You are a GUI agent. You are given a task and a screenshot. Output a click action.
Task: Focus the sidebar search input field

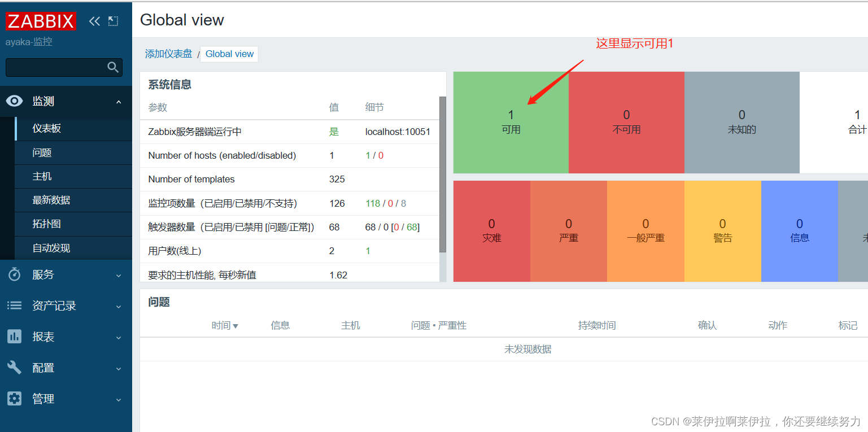click(64, 67)
